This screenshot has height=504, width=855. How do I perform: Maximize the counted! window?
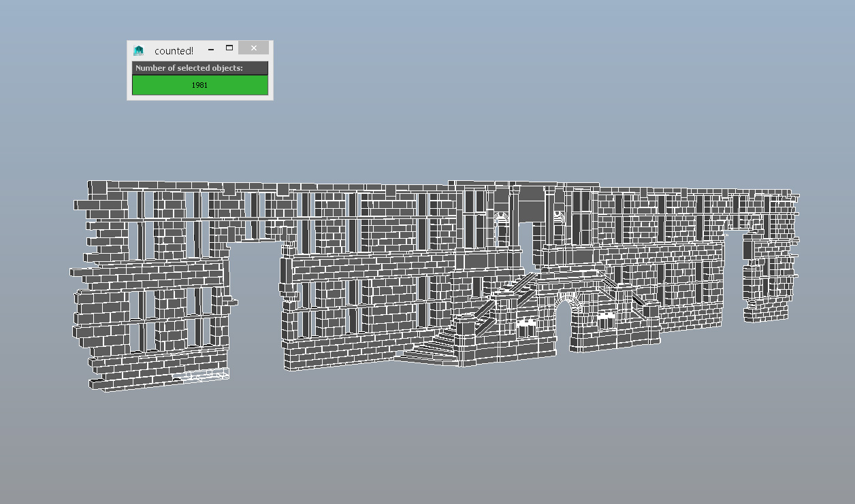point(229,48)
